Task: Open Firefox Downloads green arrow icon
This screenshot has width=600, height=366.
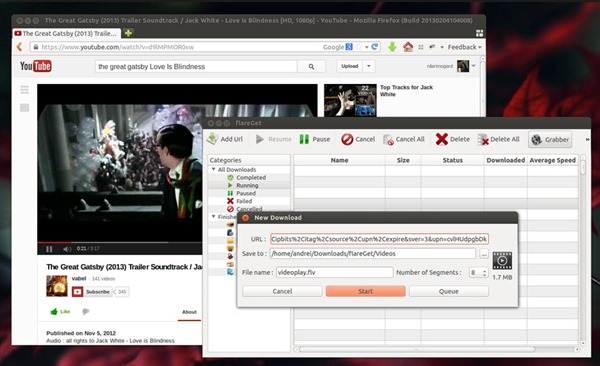Action: coord(392,47)
